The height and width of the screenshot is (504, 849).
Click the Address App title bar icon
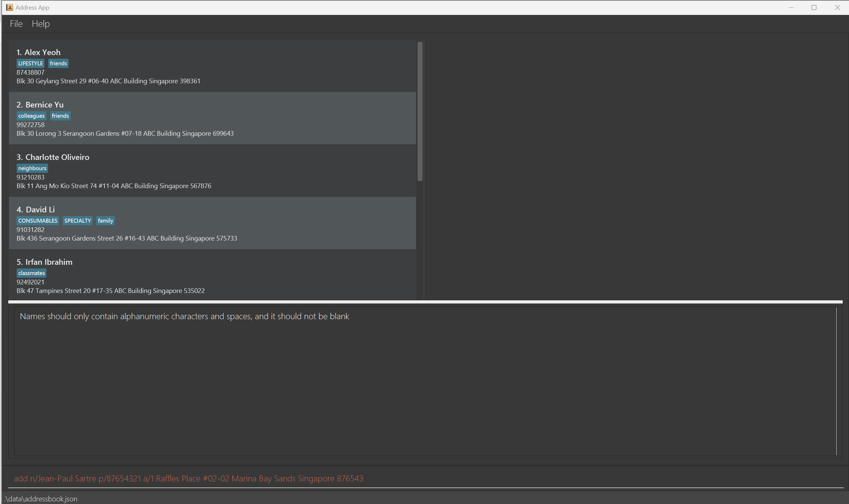10,8
